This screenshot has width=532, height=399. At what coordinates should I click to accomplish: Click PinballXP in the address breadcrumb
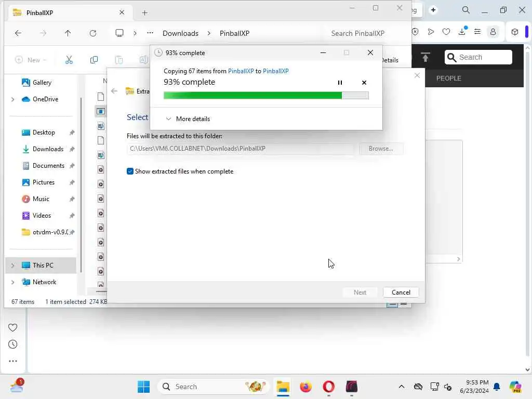click(x=234, y=33)
